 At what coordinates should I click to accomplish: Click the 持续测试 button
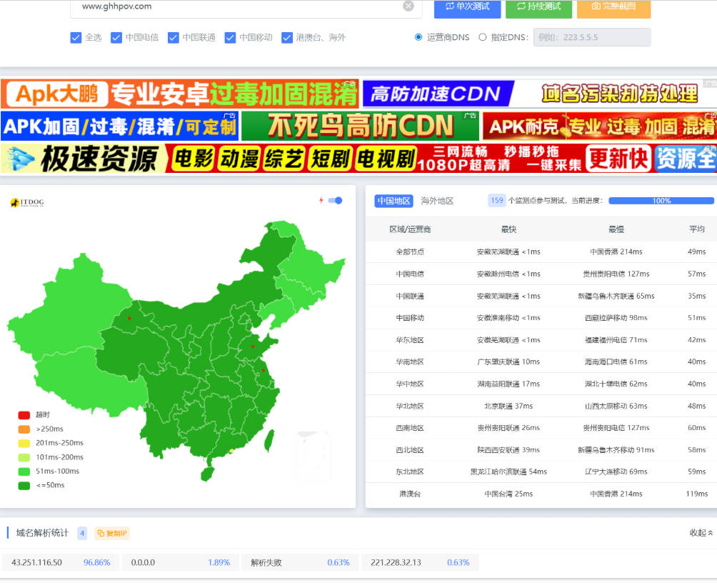click(x=538, y=7)
